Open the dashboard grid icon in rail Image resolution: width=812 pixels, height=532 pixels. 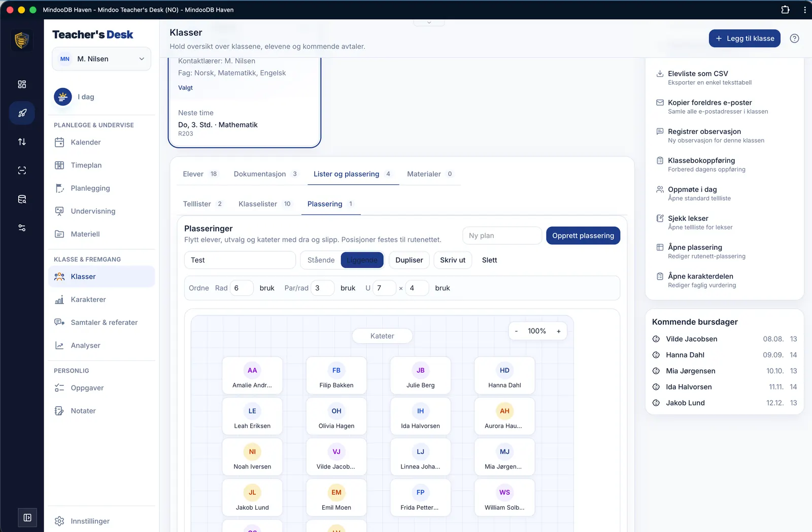(22, 84)
